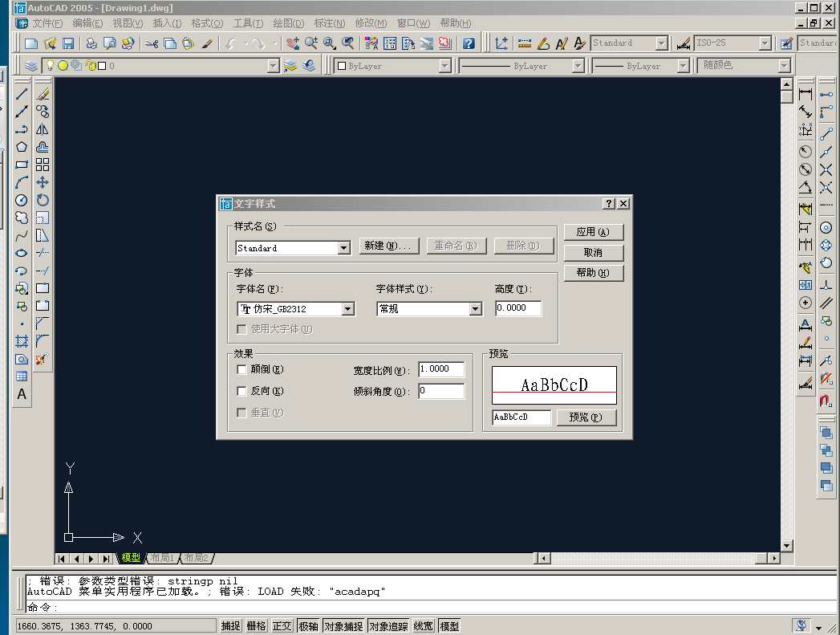Toggle 极轴 polar tracking
Image resolution: width=840 pixels, height=635 pixels.
click(x=309, y=626)
